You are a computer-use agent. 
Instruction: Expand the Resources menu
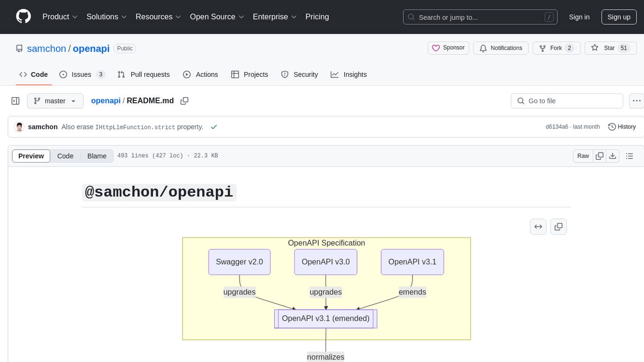click(158, 17)
